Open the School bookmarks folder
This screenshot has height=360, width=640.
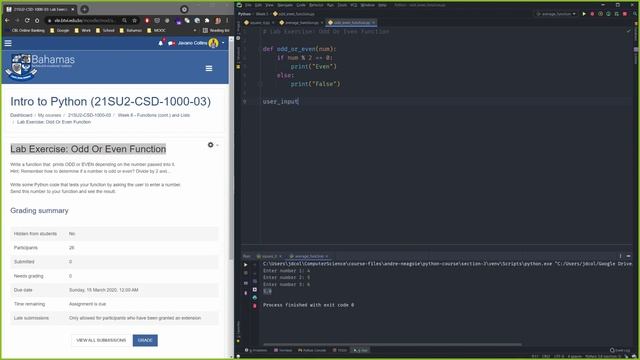tap(105, 30)
